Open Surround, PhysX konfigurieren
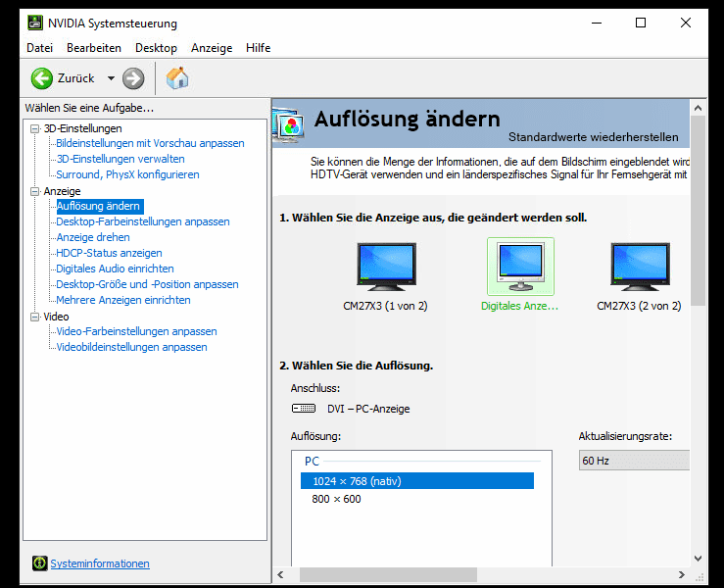Viewport: 724px width, 588px height. click(128, 174)
